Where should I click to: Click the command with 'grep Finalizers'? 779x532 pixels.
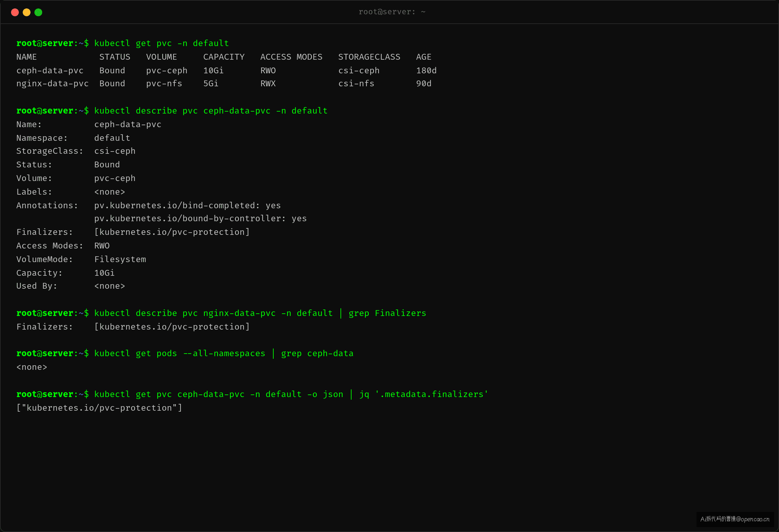(260, 313)
